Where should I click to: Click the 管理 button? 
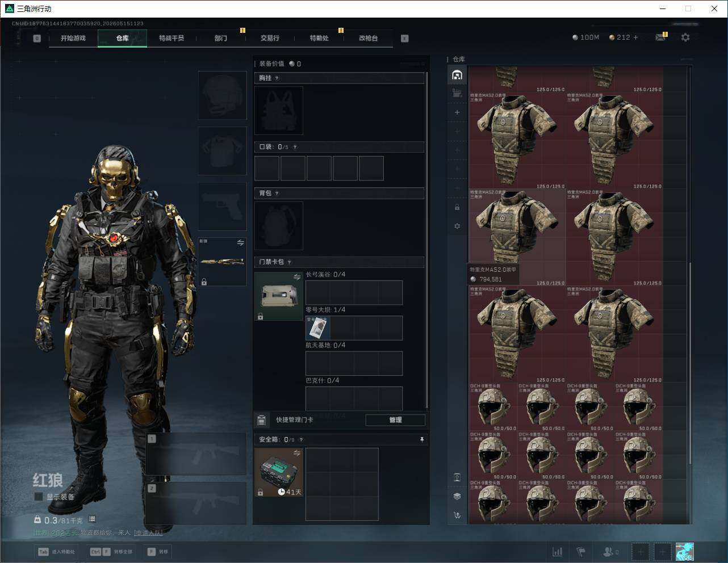coord(395,420)
